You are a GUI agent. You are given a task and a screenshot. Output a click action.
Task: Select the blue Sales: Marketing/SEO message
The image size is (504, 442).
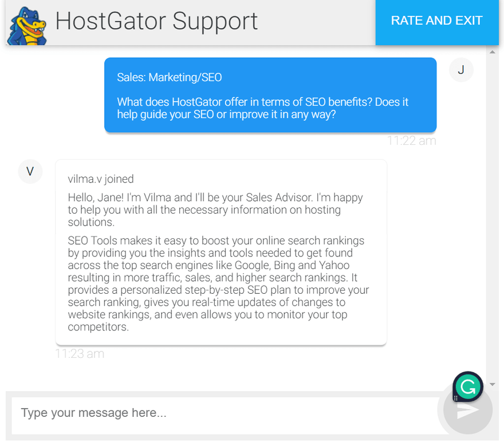(269, 95)
